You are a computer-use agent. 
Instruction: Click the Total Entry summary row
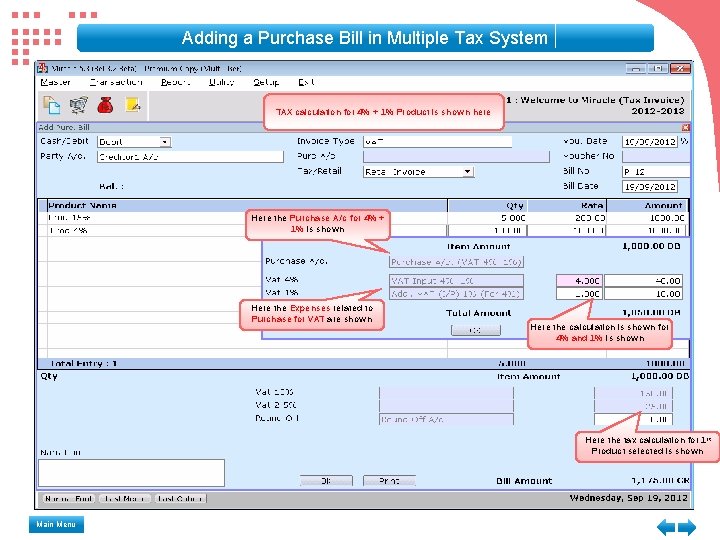(364, 364)
